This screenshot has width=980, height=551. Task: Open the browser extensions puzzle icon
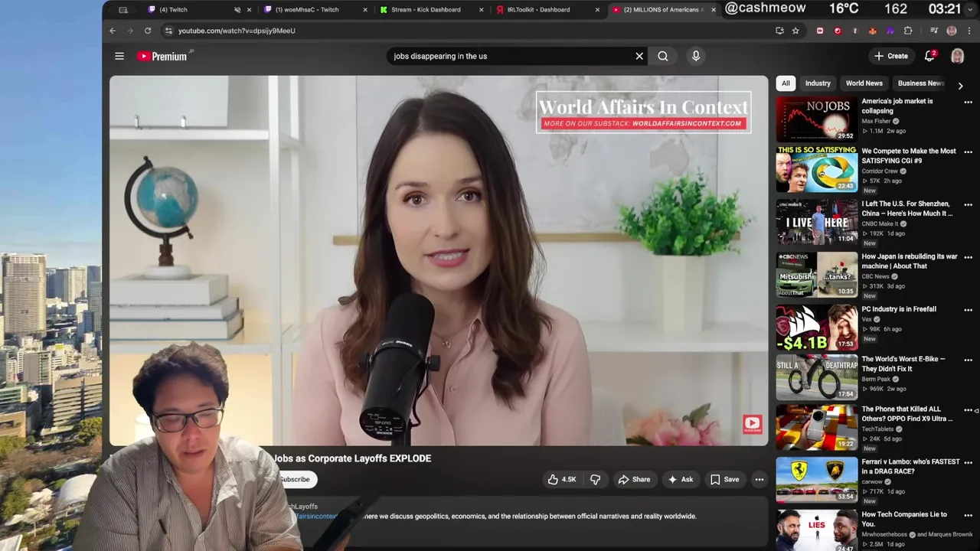908,31
